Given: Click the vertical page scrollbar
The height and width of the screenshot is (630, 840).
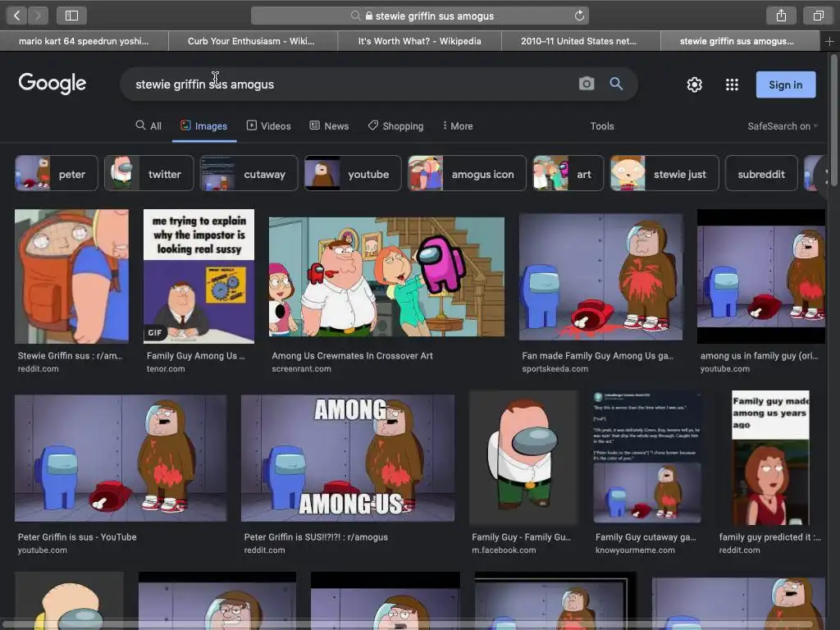Looking at the screenshot, I should point(834,120).
